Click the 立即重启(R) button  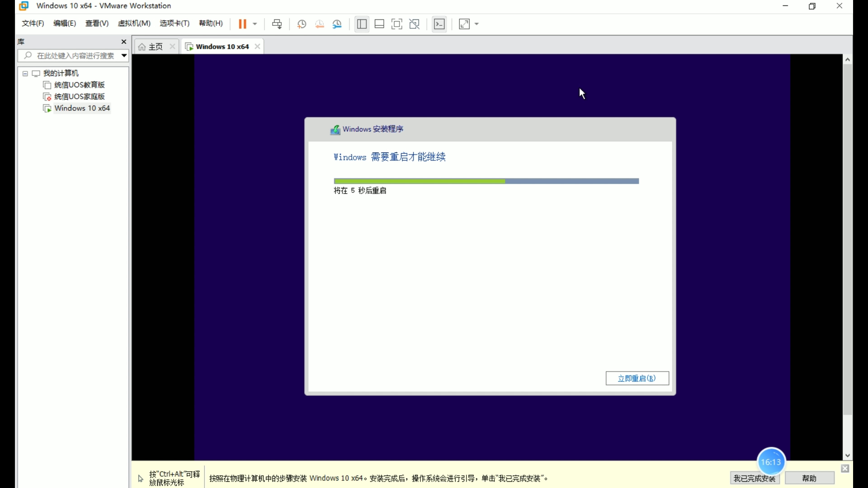click(x=637, y=378)
